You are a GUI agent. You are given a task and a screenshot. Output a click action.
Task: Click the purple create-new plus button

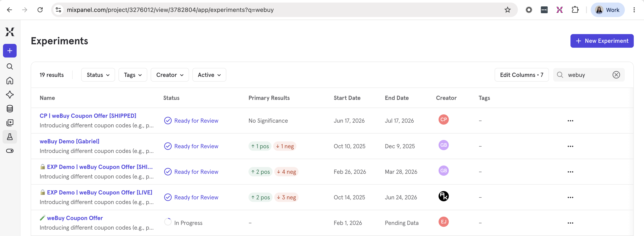tap(10, 51)
